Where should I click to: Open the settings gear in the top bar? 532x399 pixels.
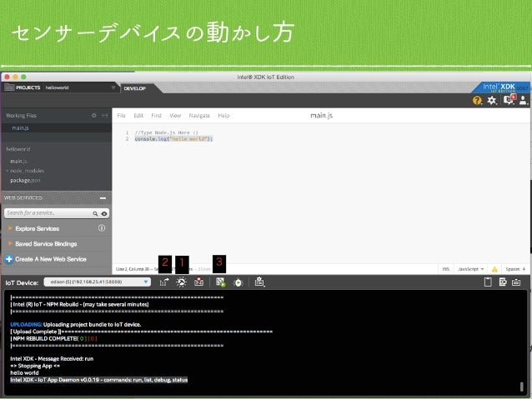[492, 100]
